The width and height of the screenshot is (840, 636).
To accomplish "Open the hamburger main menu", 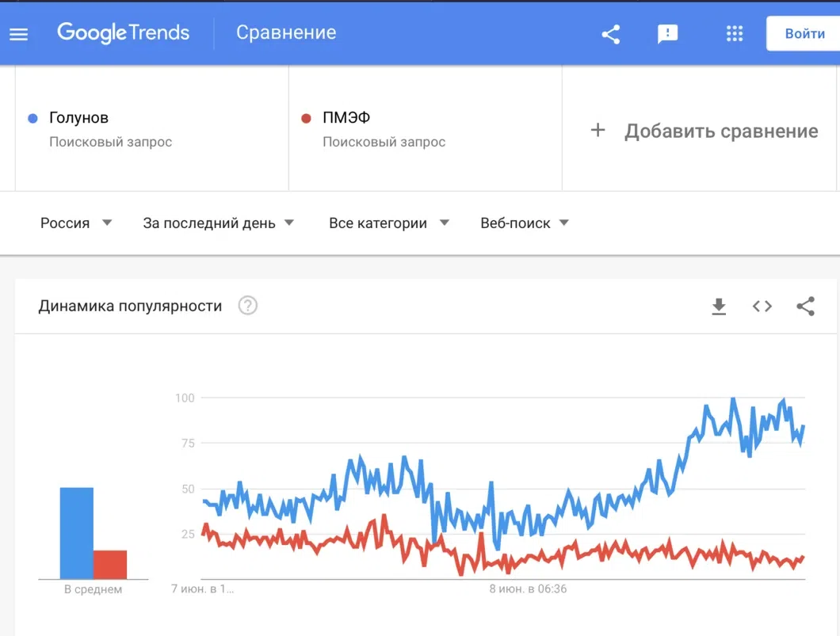I will click(18, 34).
